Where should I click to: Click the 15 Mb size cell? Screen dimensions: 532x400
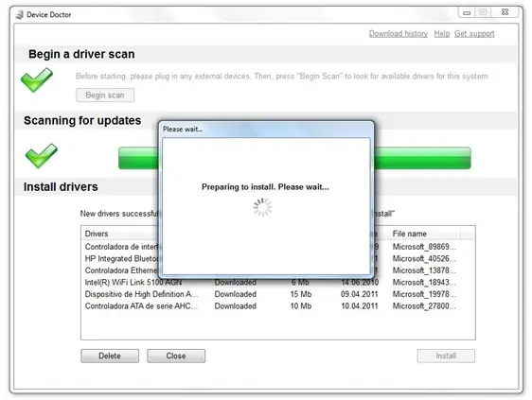[x=301, y=294]
